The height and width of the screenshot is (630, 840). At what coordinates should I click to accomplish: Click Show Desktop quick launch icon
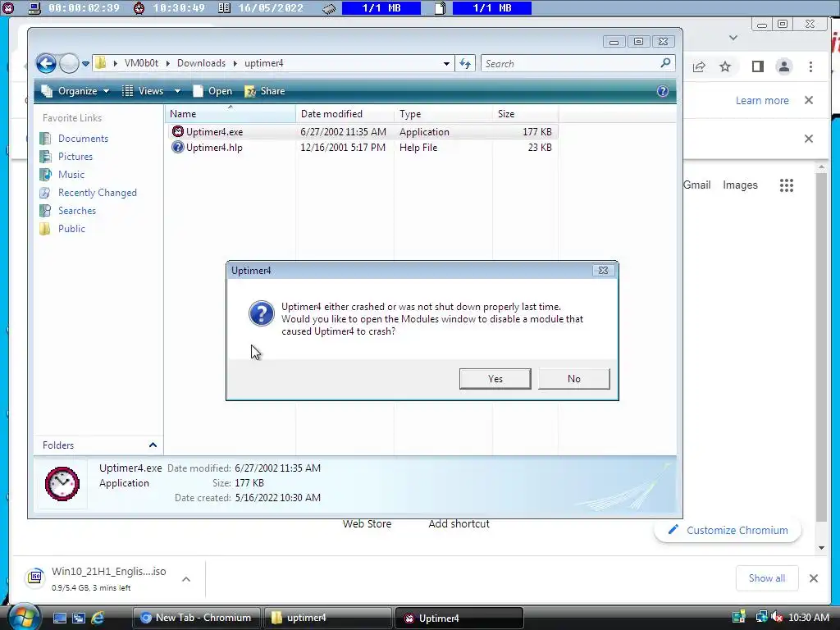(59, 618)
